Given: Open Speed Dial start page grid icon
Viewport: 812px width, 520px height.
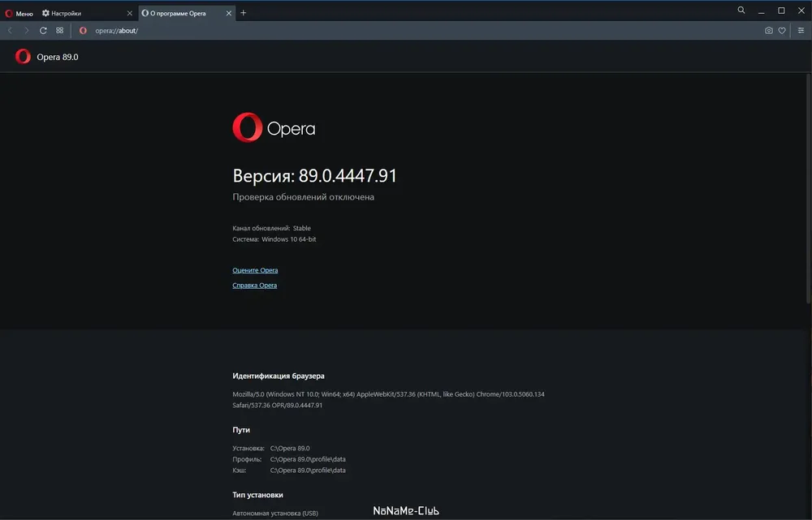Looking at the screenshot, I should coord(60,31).
